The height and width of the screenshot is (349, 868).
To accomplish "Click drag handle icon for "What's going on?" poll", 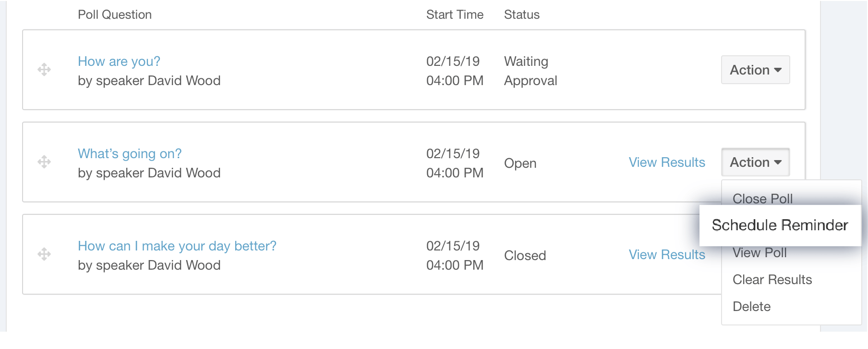I will pyautogui.click(x=44, y=162).
